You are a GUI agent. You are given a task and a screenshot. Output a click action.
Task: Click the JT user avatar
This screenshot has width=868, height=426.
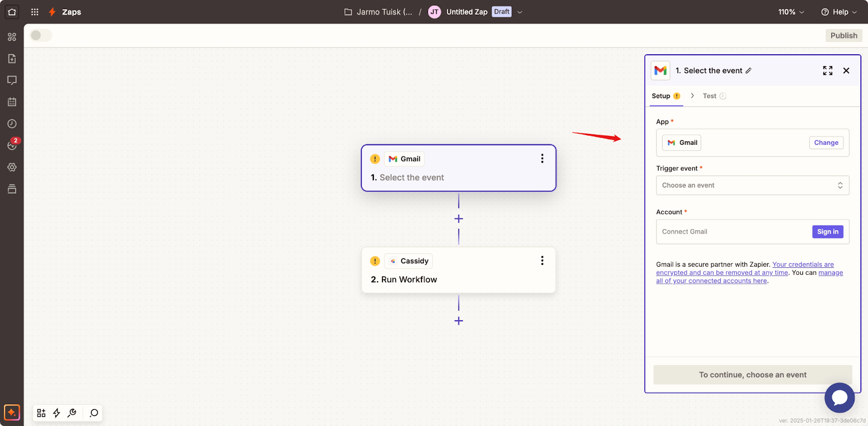435,12
